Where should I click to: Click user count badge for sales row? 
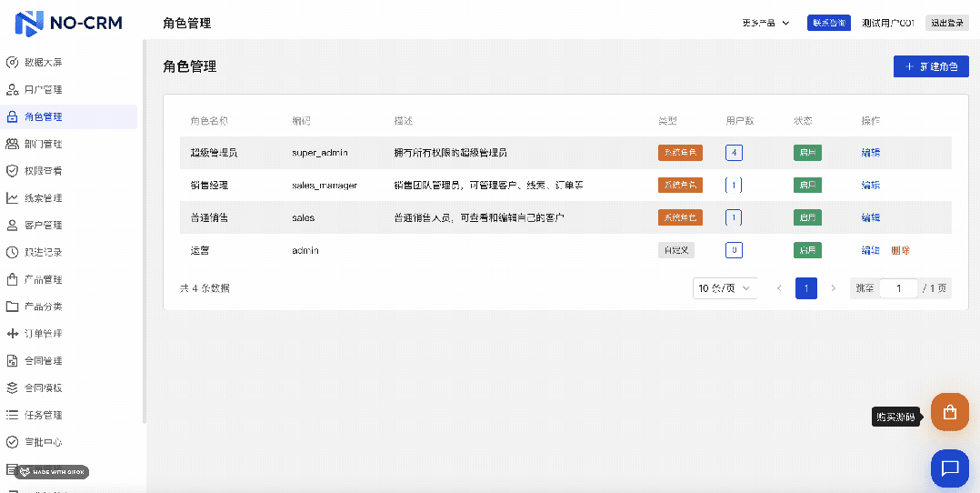tap(734, 217)
